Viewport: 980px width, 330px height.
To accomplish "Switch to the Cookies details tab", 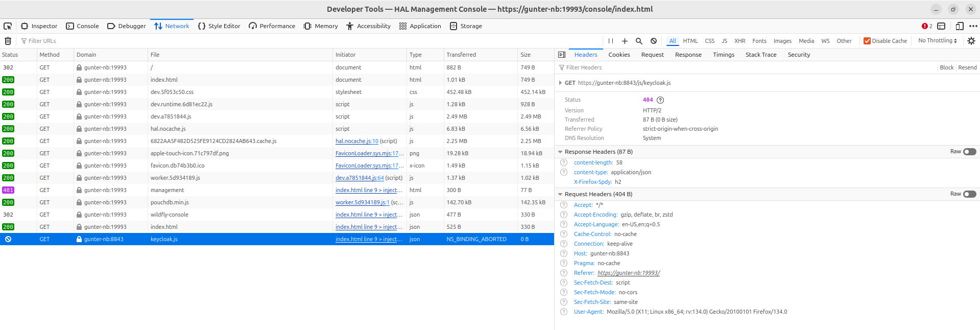I will 619,55.
